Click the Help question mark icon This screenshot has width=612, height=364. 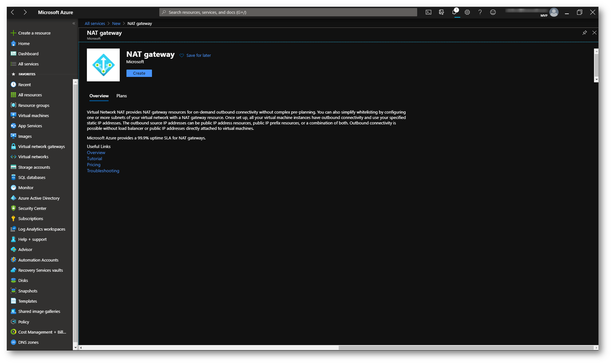click(x=480, y=12)
